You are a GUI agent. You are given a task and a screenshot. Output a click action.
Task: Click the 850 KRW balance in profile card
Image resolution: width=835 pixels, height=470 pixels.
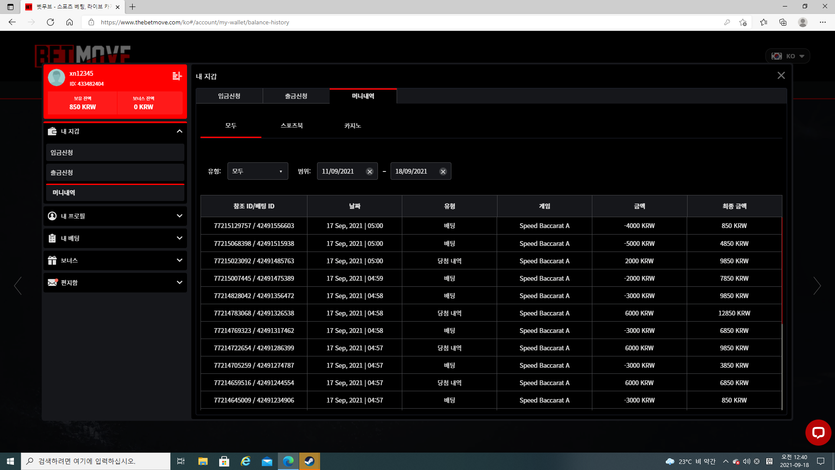[83, 107]
